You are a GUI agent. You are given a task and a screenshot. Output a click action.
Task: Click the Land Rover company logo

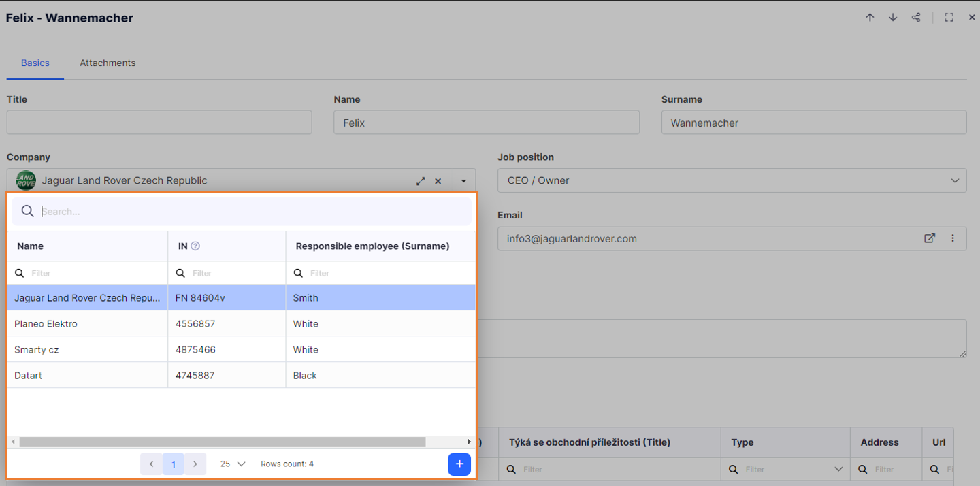pos(26,180)
